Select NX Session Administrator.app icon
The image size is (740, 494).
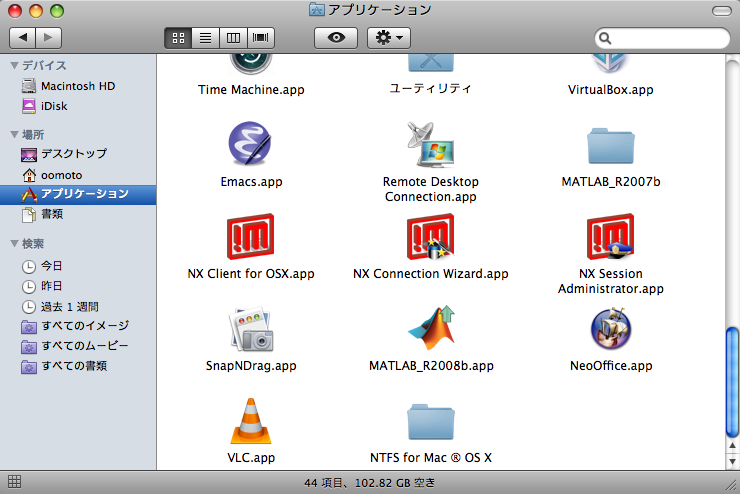[611, 236]
